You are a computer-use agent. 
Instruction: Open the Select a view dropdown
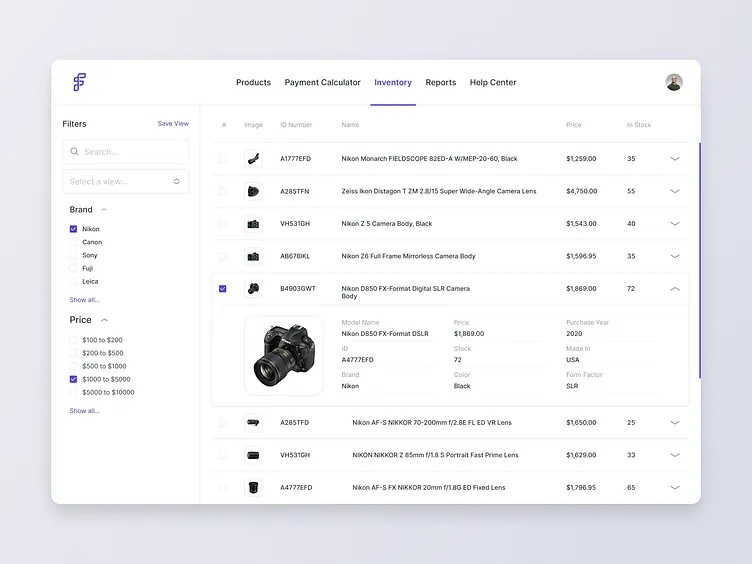[125, 181]
